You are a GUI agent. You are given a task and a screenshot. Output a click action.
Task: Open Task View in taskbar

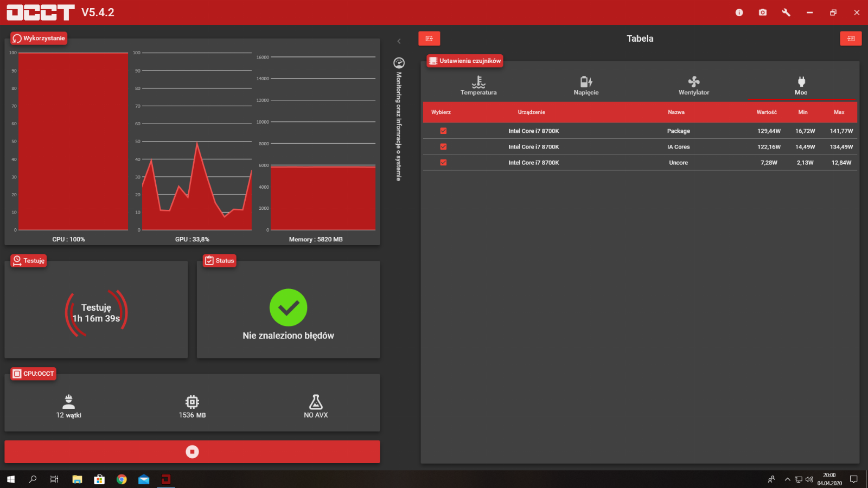(x=54, y=479)
